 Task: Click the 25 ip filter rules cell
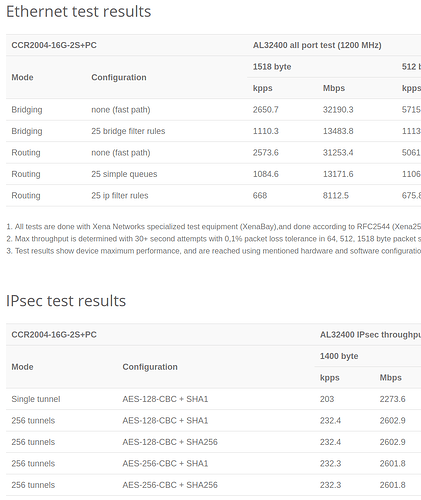(x=120, y=195)
